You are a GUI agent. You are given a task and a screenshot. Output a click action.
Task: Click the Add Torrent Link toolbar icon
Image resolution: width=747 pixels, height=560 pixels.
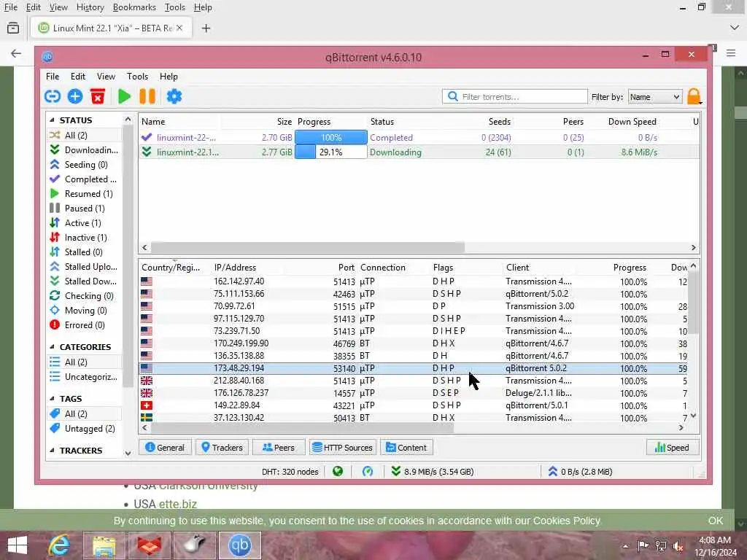click(53, 97)
